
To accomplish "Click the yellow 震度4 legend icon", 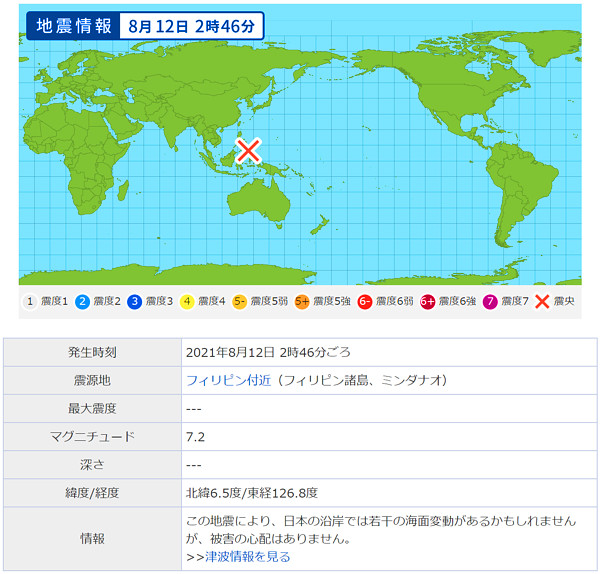I will click(187, 302).
